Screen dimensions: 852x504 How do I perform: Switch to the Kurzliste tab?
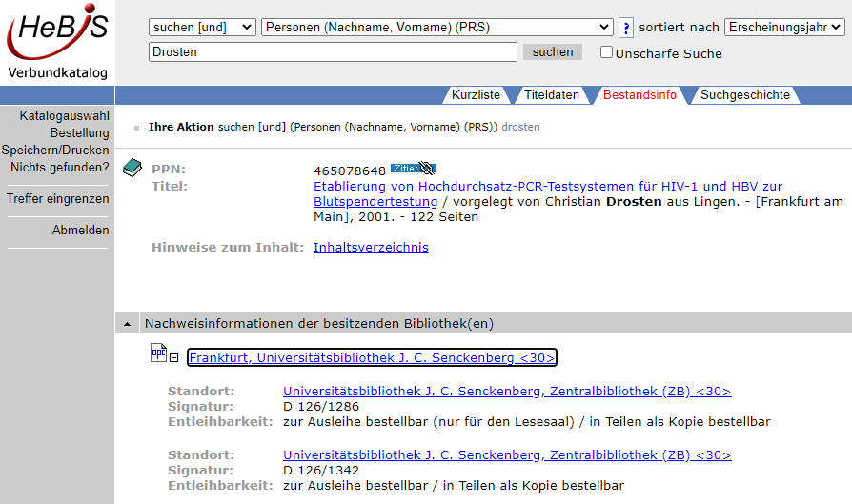(476, 94)
